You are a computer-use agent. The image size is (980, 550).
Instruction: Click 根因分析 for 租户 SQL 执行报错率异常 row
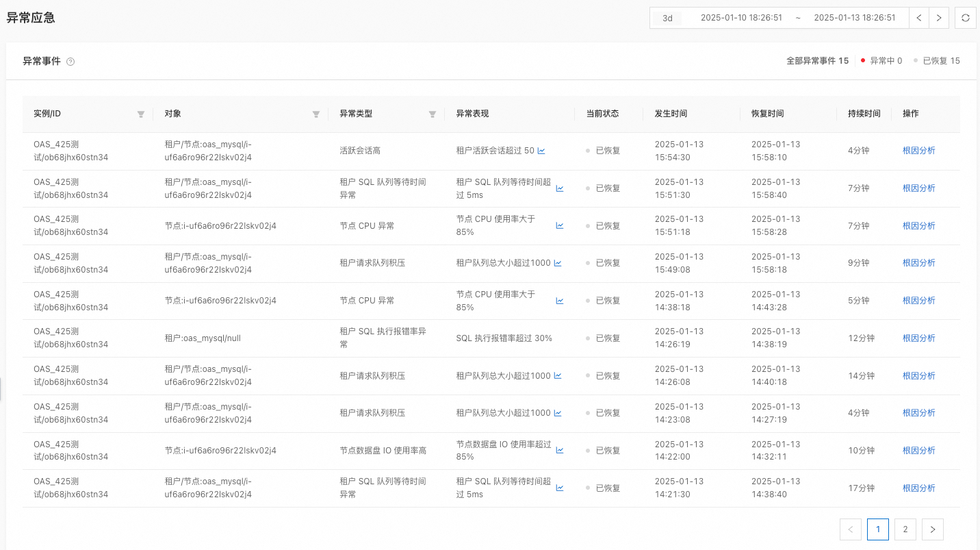tap(918, 338)
